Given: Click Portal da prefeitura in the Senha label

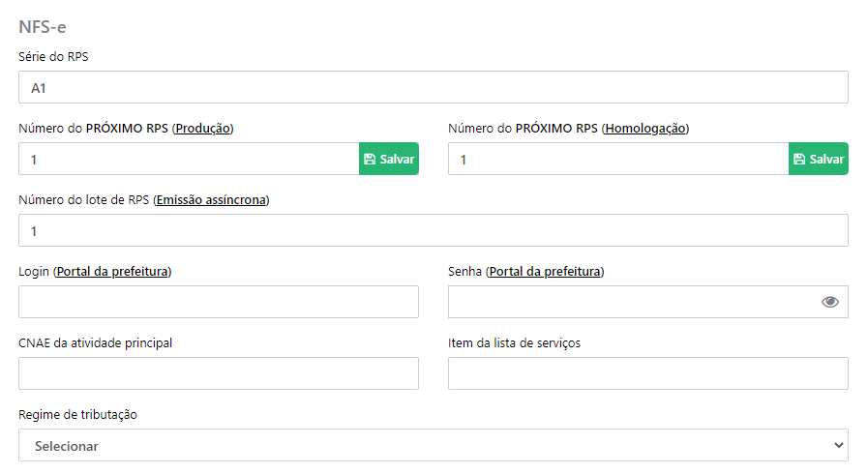Looking at the screenshot, I should pyautogui.click(x=545, y=272).
